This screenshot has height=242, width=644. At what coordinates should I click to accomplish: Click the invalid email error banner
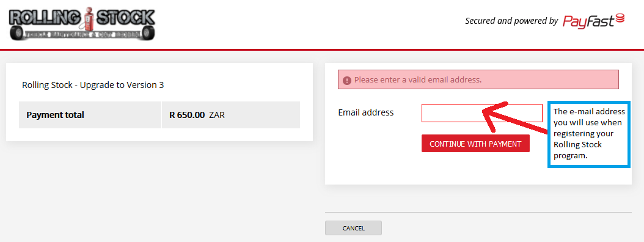[x=478, y=79]
